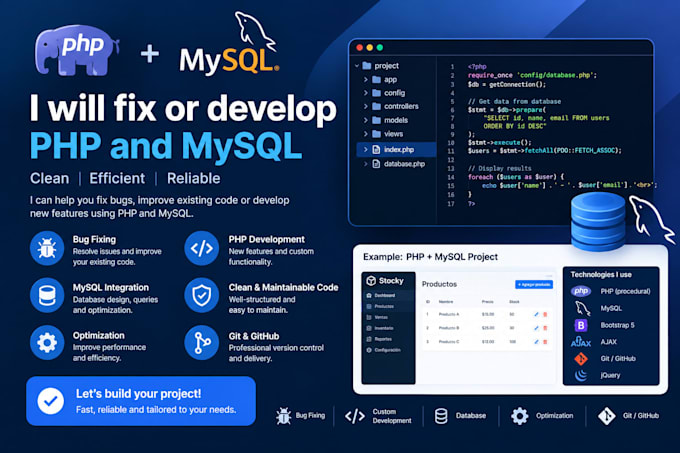Expand the controllers folder chevron
This screenshot has height=453, width=680.
[366, 107]
